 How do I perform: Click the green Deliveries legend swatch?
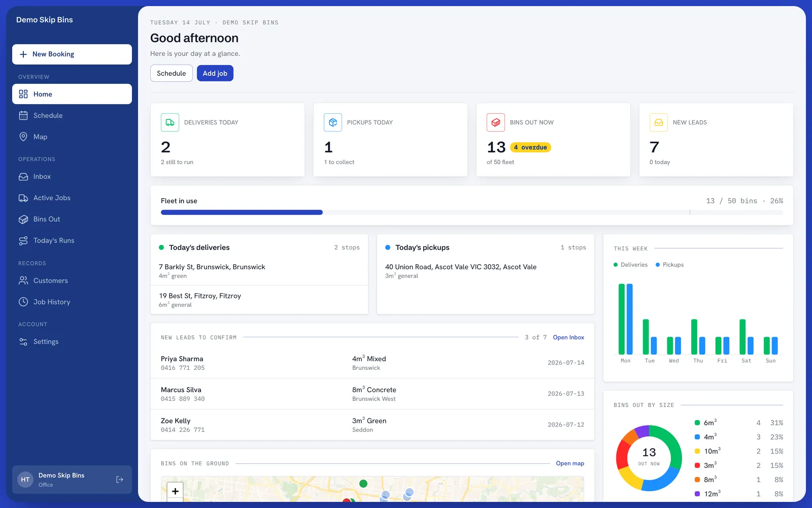(616, 265)
